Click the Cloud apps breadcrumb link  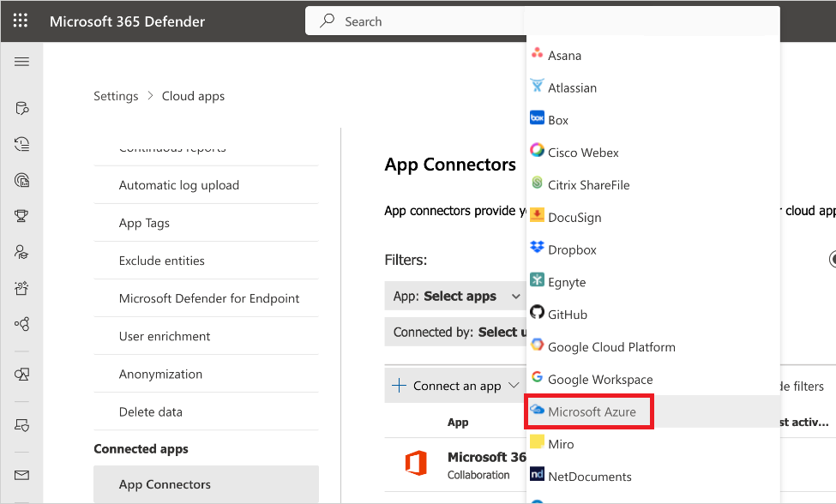[192, 96]
